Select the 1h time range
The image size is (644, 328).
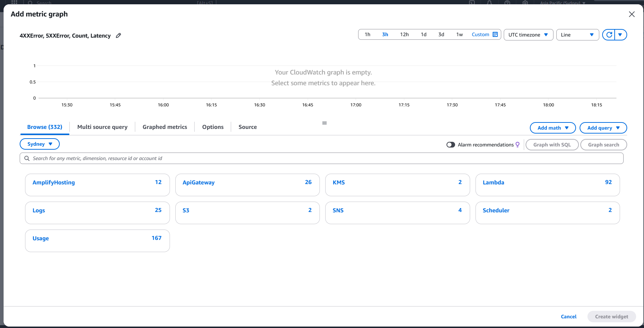(367, 34)
